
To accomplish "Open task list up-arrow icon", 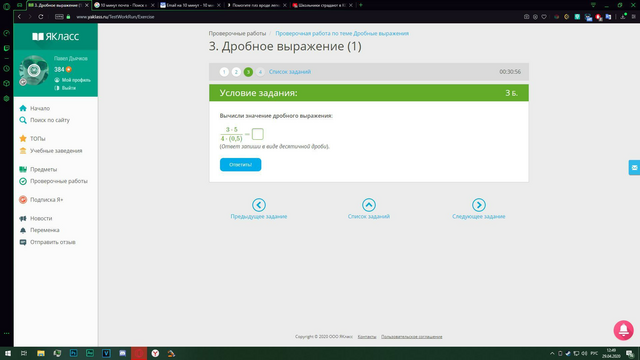I will (x=369, y=205).
